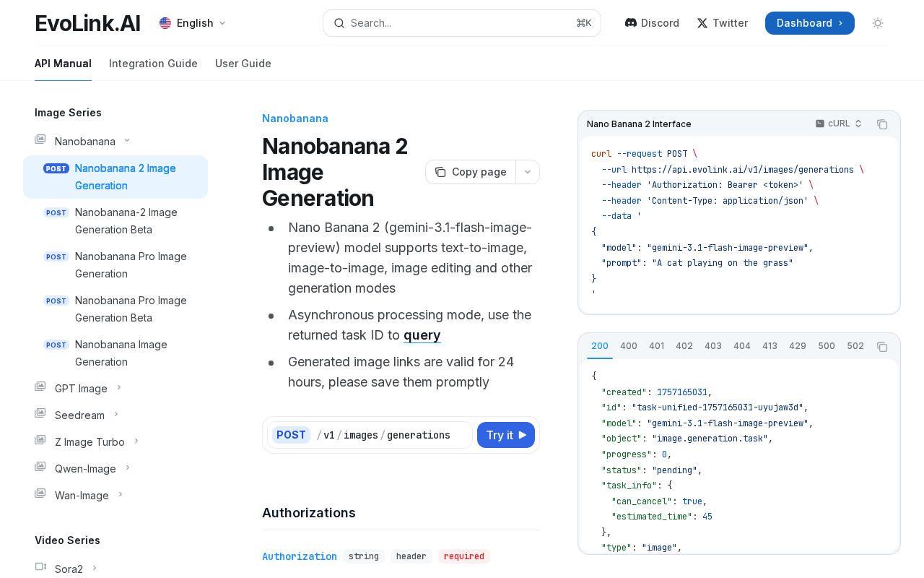Select the 404 response code tab
924x578 pixels.
click(x=742, y=346)
